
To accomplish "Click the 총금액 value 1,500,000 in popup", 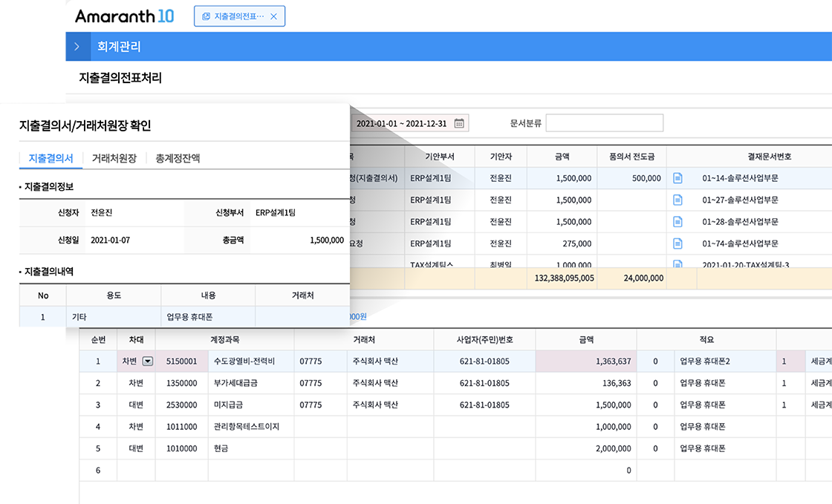I will click(x=327, y=240).
